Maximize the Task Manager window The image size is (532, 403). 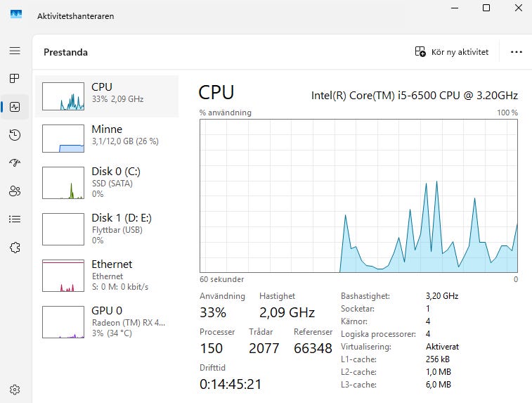(486, 8)
